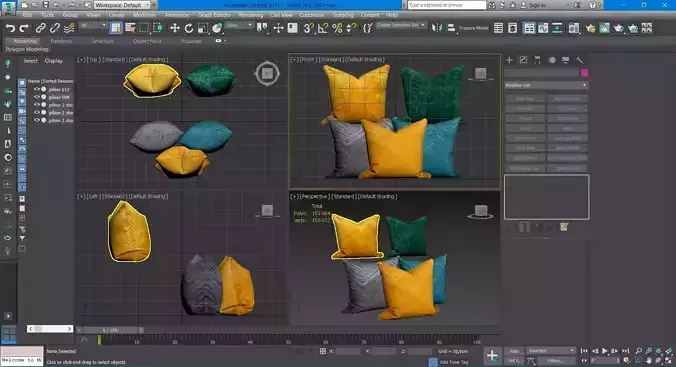Open the Rendering menu
Viewport: 676px width, 367px height.
point(250,15)
